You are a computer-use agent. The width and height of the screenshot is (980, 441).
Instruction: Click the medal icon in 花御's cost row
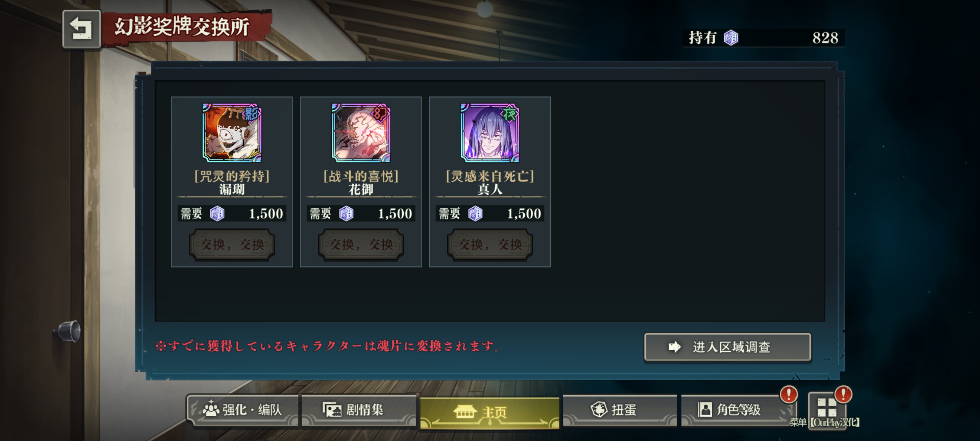[x=346, y=213]
